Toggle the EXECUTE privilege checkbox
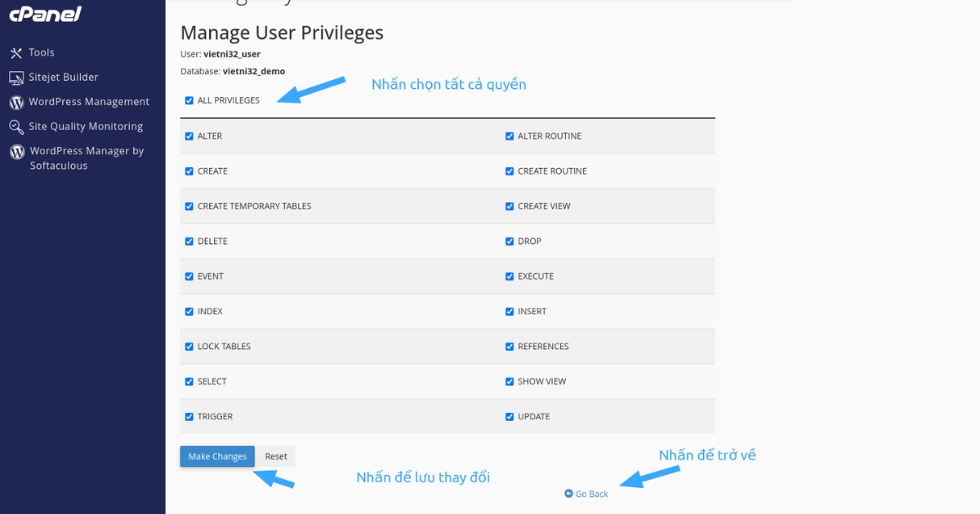This screenshot has height=514, width=980. [510, 277]
